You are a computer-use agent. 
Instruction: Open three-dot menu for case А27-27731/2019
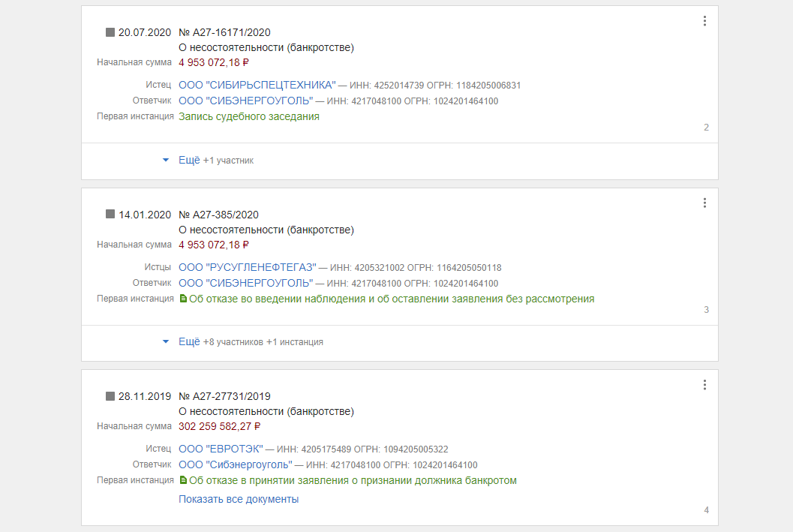tap(704, 385)
